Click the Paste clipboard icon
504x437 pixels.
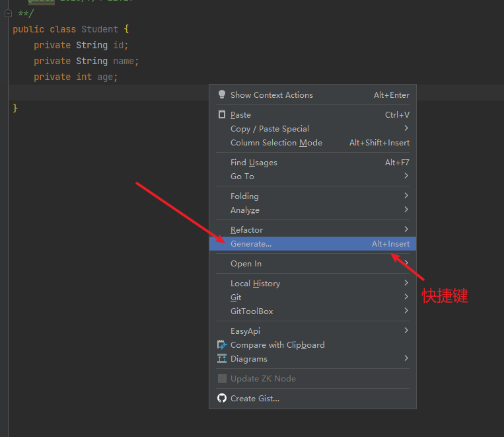coord(222,114)
